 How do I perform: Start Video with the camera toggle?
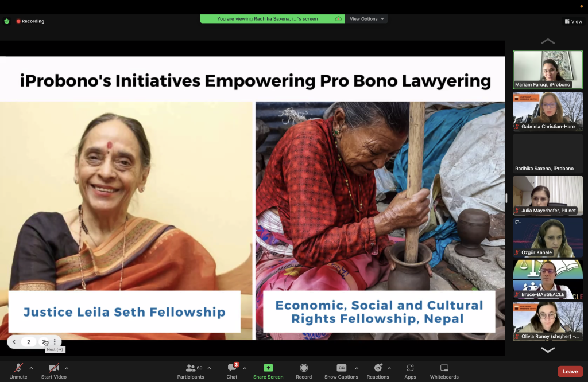coord(53,371)
